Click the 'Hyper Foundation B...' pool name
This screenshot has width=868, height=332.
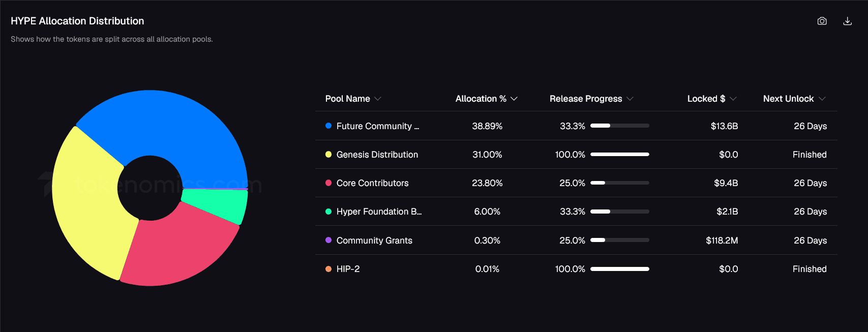click(379, 212)
